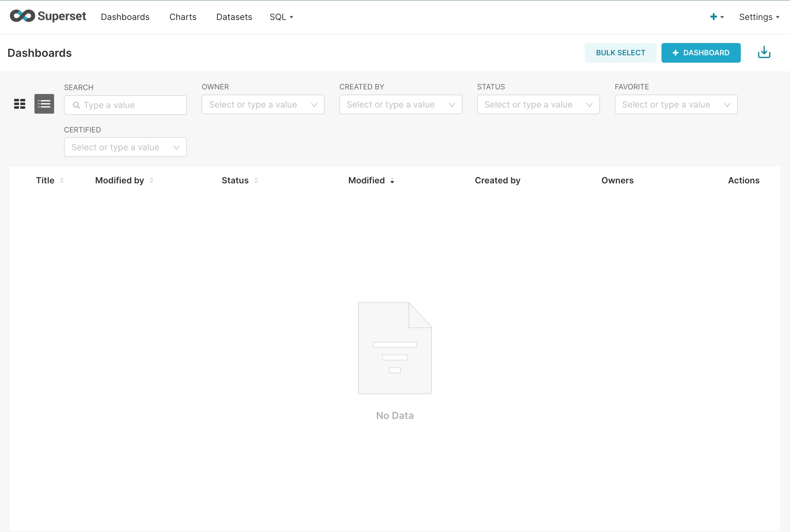
Task: Click the Bulk Select button
Action: (x=620, y=53)
